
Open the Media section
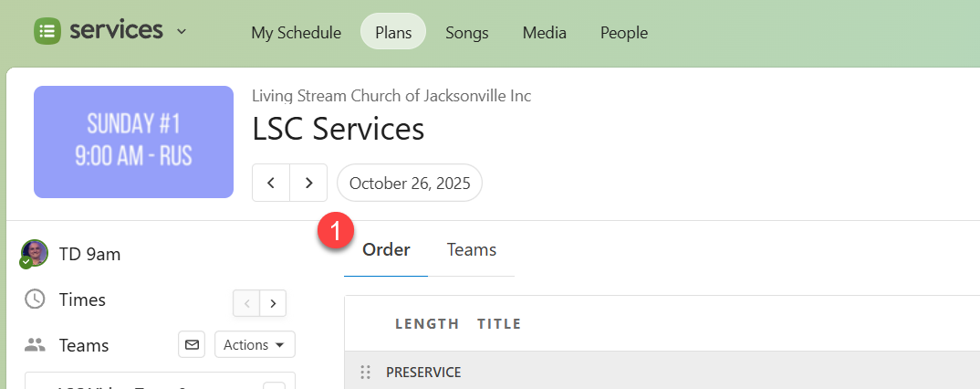pyautogui.click(x=545, y=33)
